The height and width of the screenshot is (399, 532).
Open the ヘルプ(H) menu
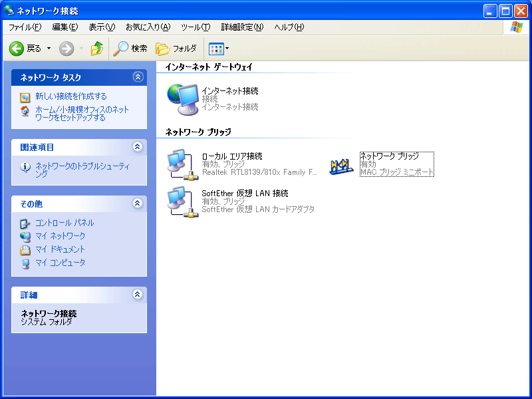point(289,27)
